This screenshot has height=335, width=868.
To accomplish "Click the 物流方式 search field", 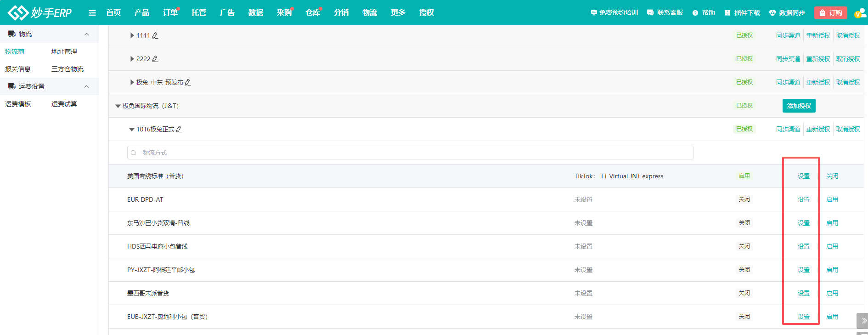I will point(410,153).
